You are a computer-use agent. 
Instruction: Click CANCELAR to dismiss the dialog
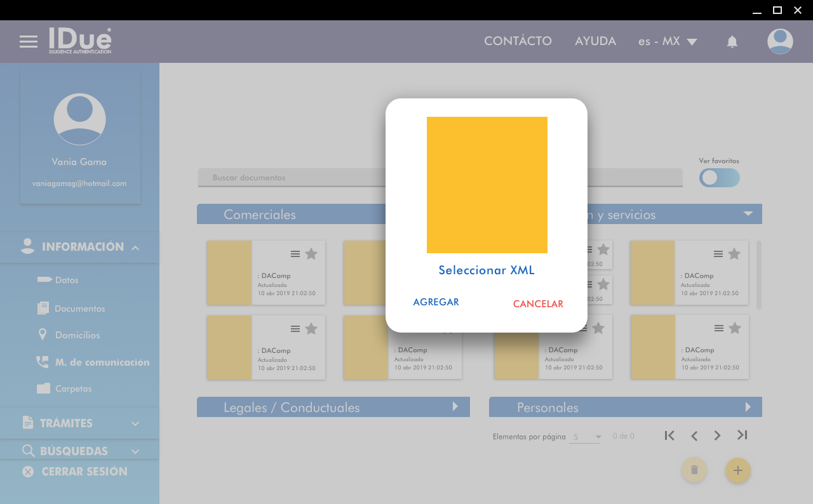coord(538,304)
